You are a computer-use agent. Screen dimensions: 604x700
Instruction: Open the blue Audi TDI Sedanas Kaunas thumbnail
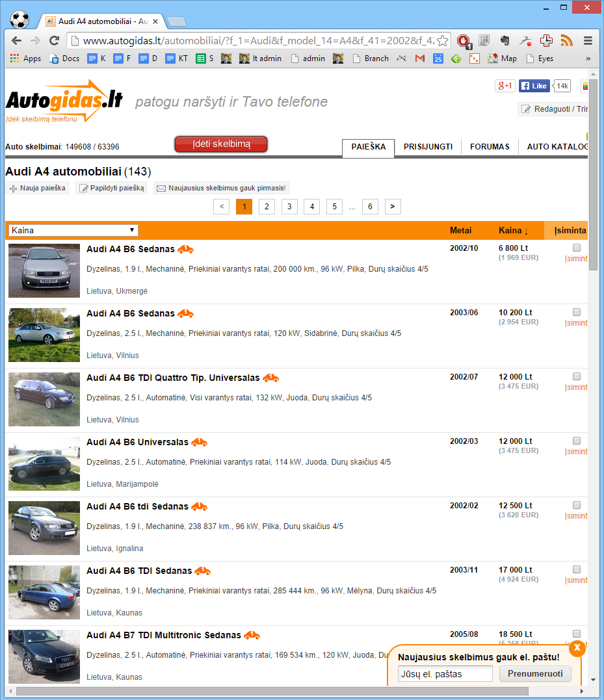44,592
